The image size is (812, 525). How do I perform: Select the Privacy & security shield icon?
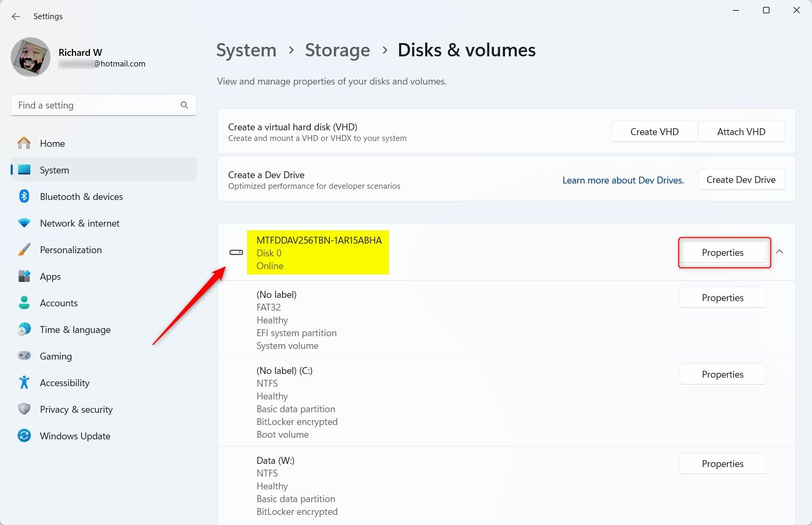[x=24, y=409]
